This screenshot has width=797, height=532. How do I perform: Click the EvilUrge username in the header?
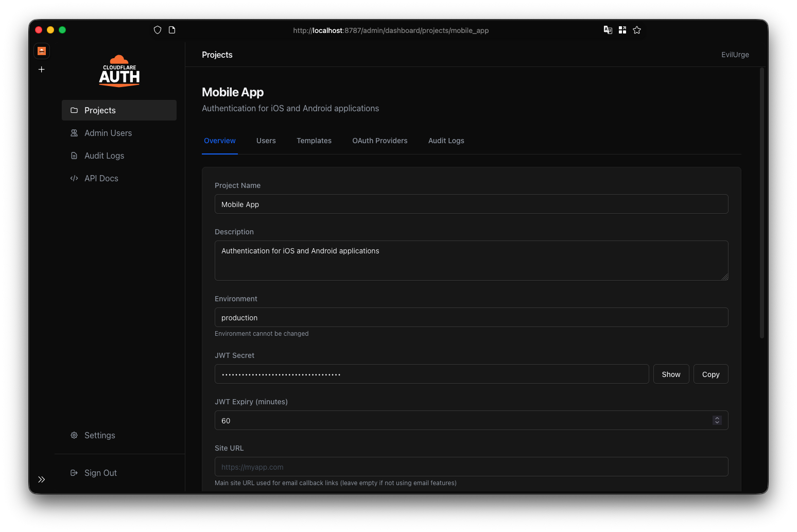[735, 55]
